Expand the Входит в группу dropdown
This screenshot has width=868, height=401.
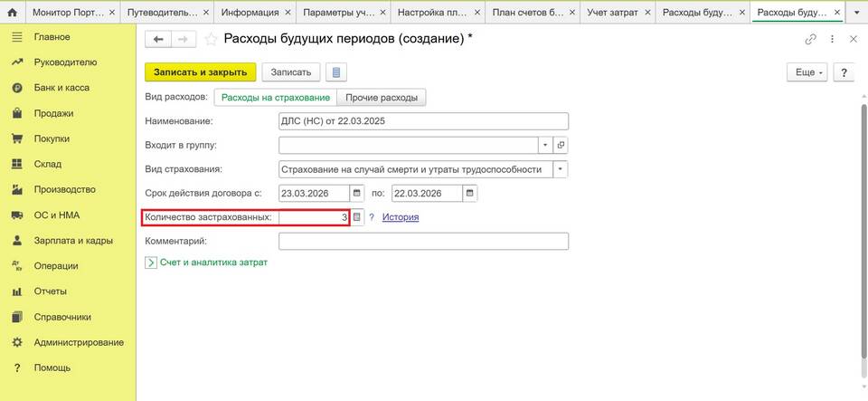(x=545, y=145)
